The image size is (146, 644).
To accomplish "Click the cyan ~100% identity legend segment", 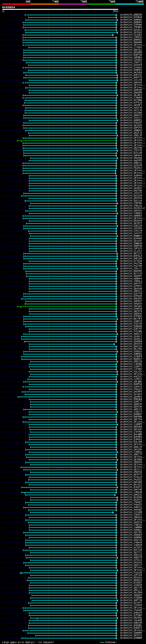I will (x=129, y=4).
